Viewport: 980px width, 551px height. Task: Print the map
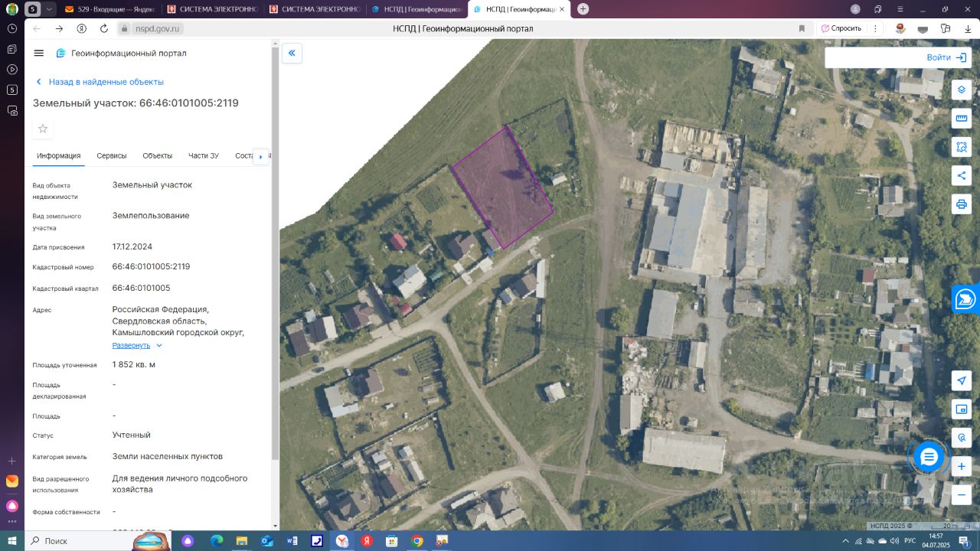point(962,204)
